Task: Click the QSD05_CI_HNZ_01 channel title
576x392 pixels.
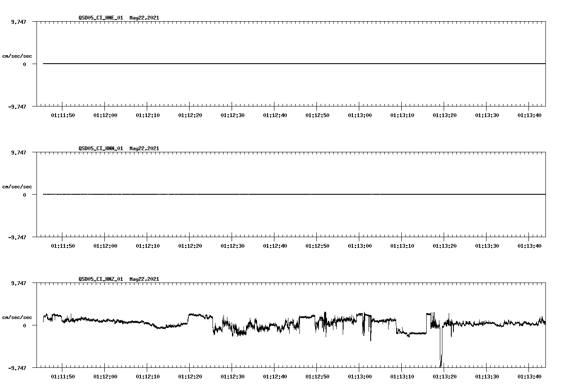Action: pyautogui.click(x=100, y=279)
